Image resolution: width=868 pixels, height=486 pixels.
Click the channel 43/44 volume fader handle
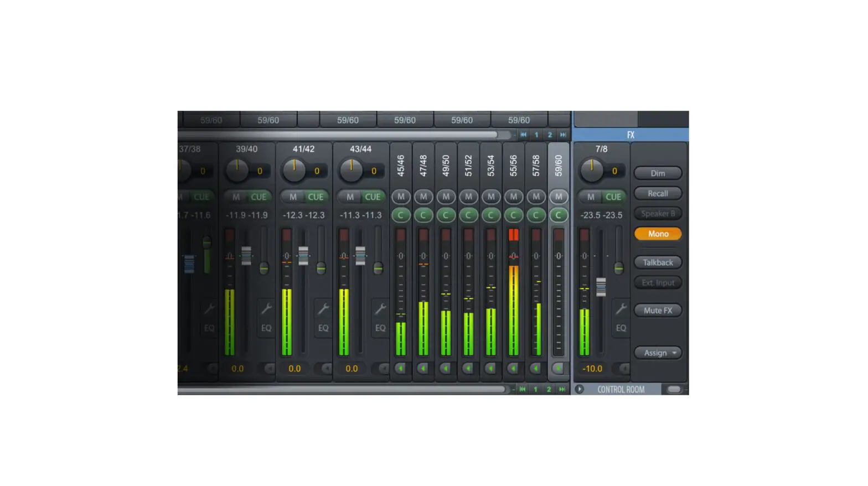[360, 256]
